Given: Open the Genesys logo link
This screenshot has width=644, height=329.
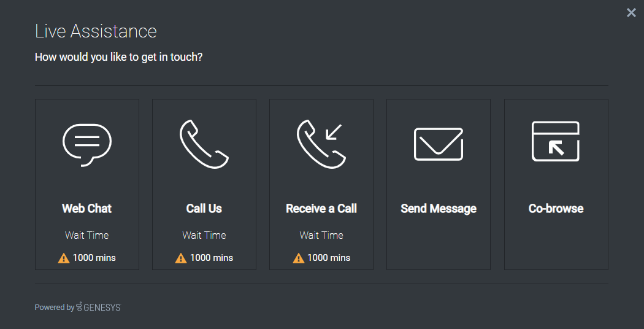Looking at the screenshot, I should [99, 307].
